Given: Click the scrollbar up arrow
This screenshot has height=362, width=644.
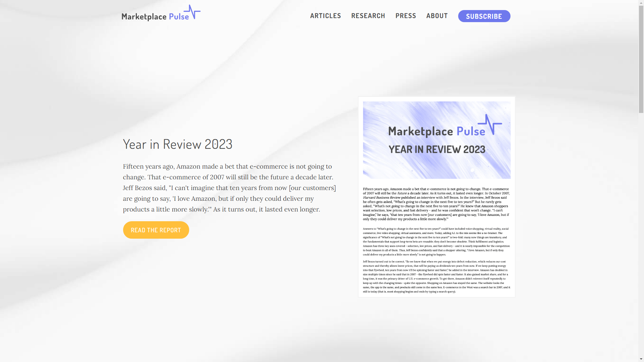Looking at the screenshot, I should pos(641,3).
